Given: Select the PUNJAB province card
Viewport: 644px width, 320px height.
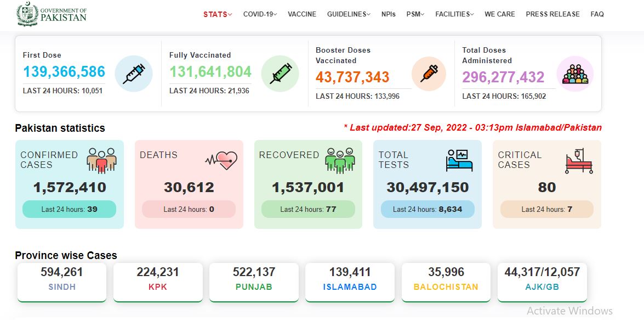Looking at the screenshot, I should (254, 282).
